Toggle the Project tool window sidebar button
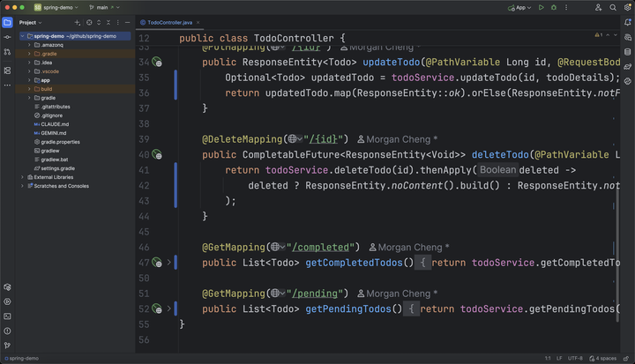This screenshot has height=364, width=635. [7, 22]
